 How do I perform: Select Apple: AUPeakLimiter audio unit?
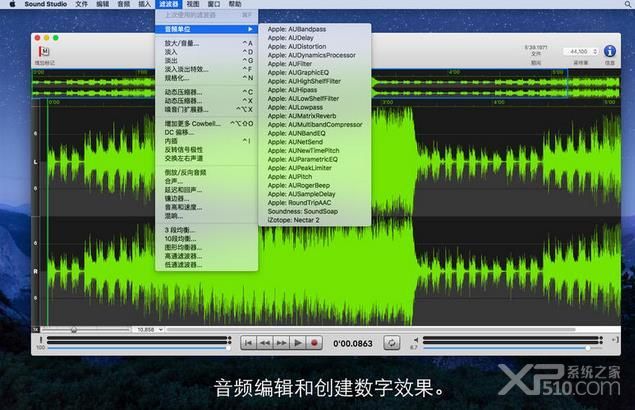coord(315,168)
